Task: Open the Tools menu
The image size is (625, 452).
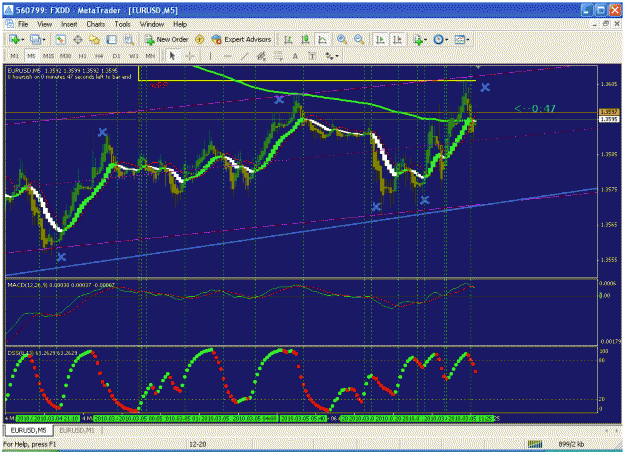Action: click(x=122, y=24)
